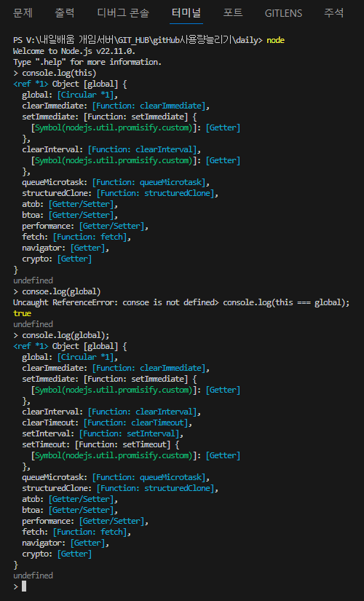Screen dimensions: 364x601
Task: Click the yellow 'true' output
Action: (23, 313)
